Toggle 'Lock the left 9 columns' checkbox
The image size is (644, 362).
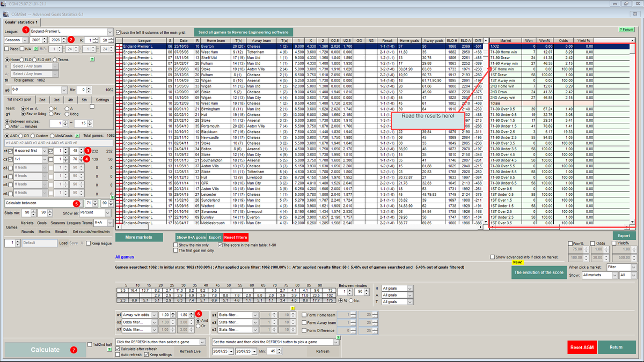click(x=119, y=33)
